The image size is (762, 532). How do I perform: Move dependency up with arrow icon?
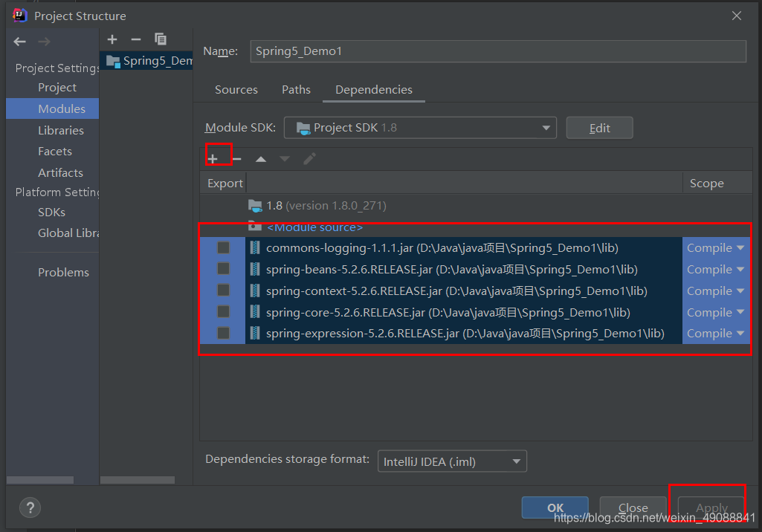coord(261,159)
